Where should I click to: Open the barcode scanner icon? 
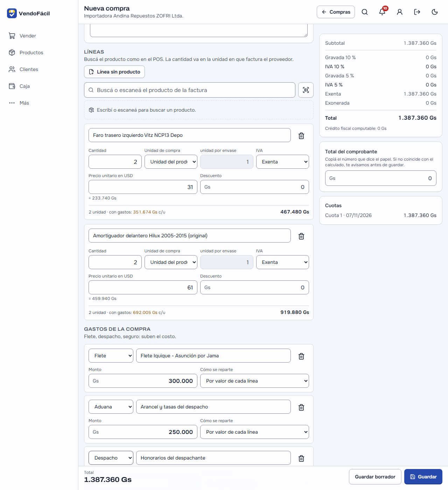pyautogui.click(x=306, y=90)
